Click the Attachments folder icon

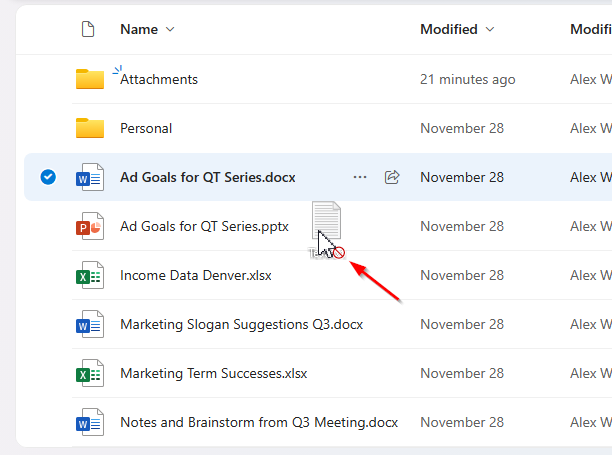point(90,79)
